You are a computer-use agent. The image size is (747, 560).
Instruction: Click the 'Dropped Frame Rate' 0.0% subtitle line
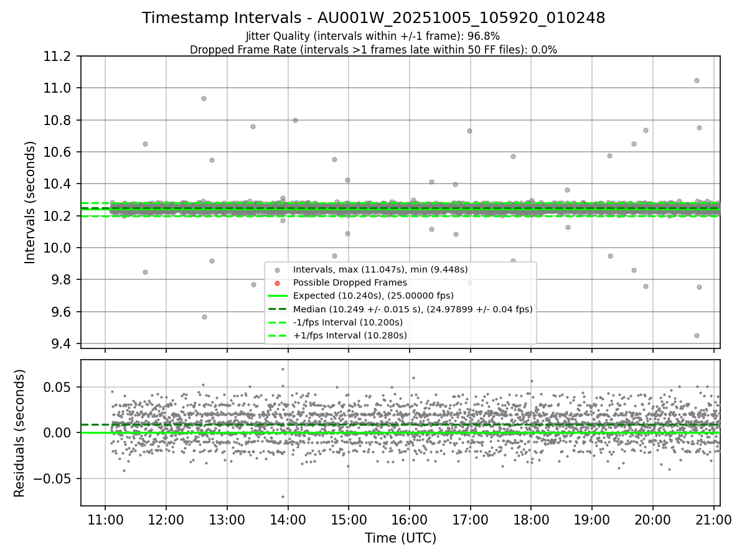coord(374,50)
